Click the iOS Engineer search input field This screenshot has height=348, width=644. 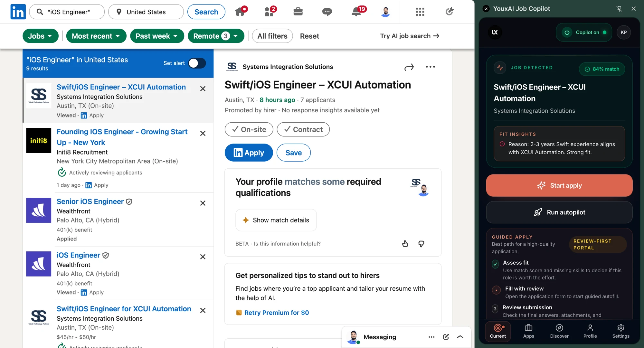pyautogui.click(x=67, y=12)
